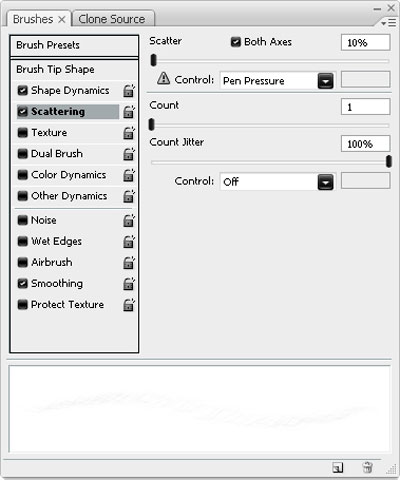The image size is (400, 480).
Task: Select the Brush Presets option
Action: click(74, 45)
